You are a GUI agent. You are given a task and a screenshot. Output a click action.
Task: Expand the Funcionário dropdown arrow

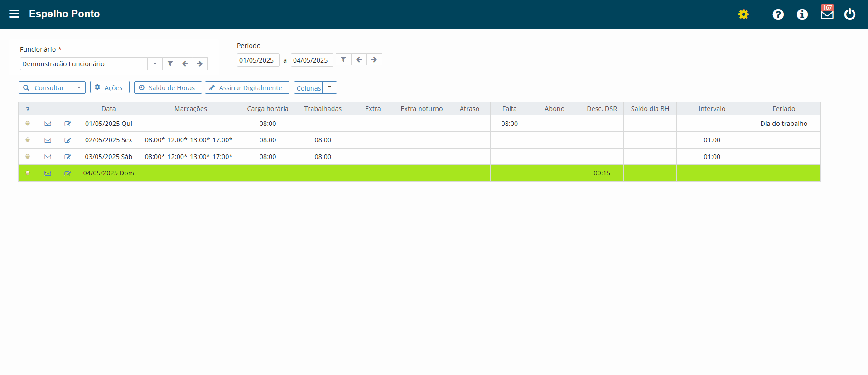155,64
